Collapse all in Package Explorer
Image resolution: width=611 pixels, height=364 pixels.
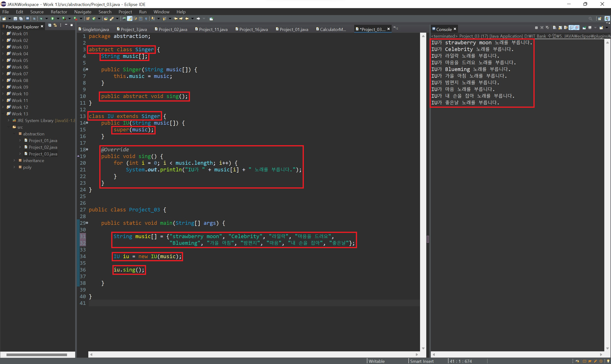(x=50, y=25)
